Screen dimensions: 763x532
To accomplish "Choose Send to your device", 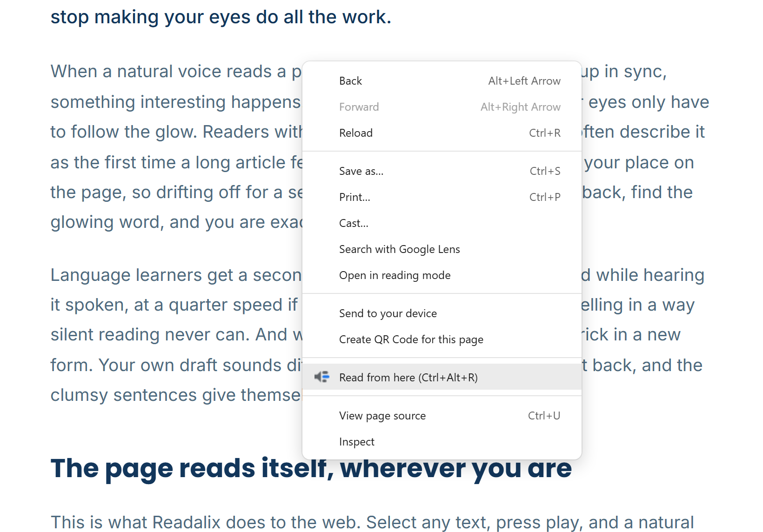I will coord(442,313).
